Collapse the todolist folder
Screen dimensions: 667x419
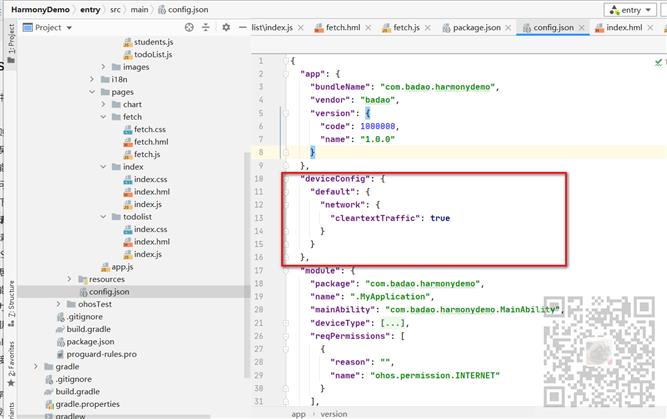click(x=103, y=217)
